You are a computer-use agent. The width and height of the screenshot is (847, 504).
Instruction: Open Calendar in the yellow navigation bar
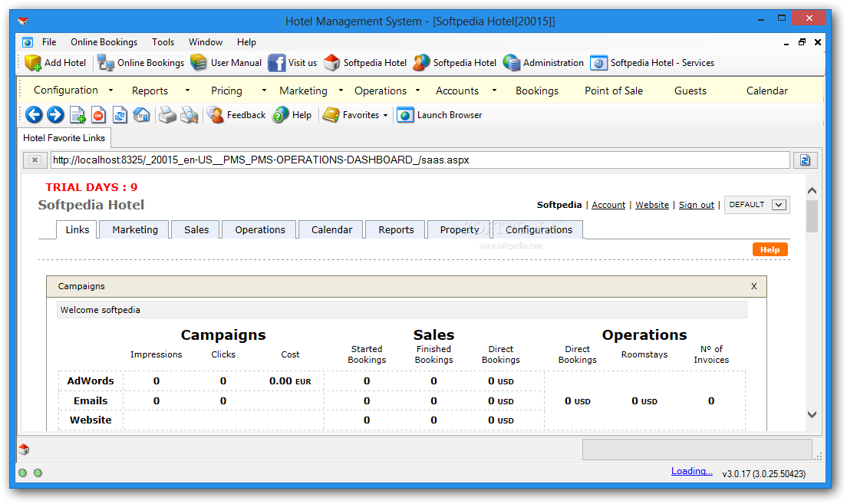[767, 91]
